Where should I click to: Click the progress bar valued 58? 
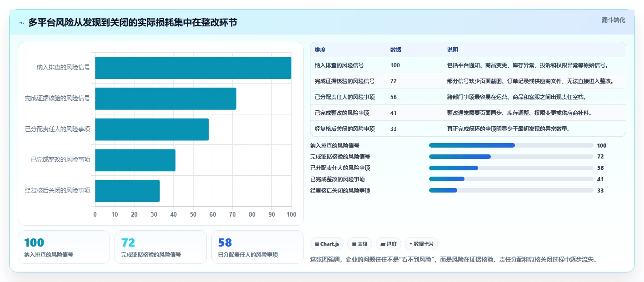[511, 168]
